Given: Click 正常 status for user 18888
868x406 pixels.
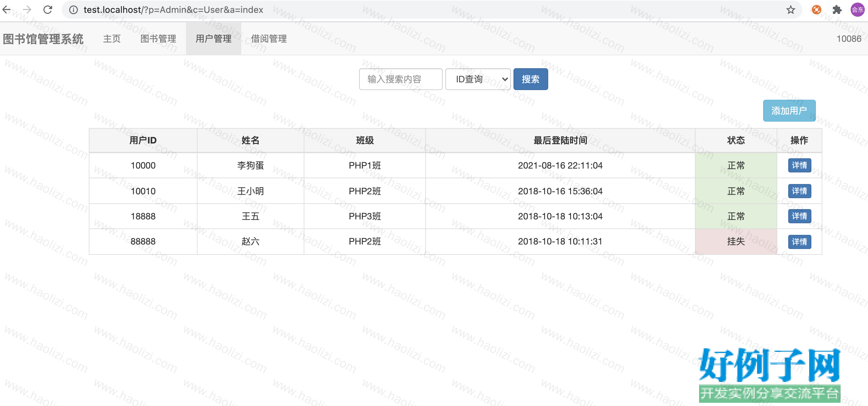Looking at the screenshot, I should (736, 216).
